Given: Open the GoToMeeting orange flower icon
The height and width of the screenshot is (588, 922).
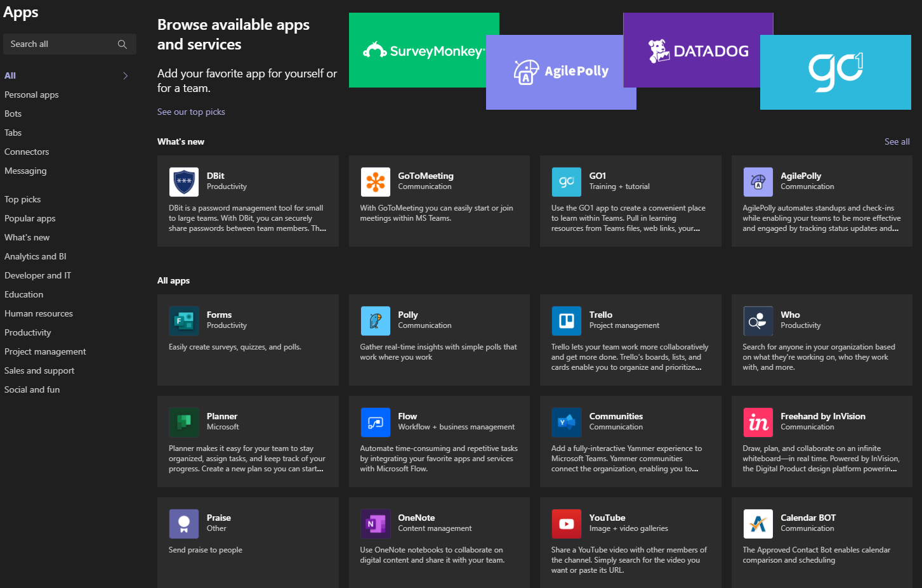Looking at the screenshot, I should click(x=376, y=182).
